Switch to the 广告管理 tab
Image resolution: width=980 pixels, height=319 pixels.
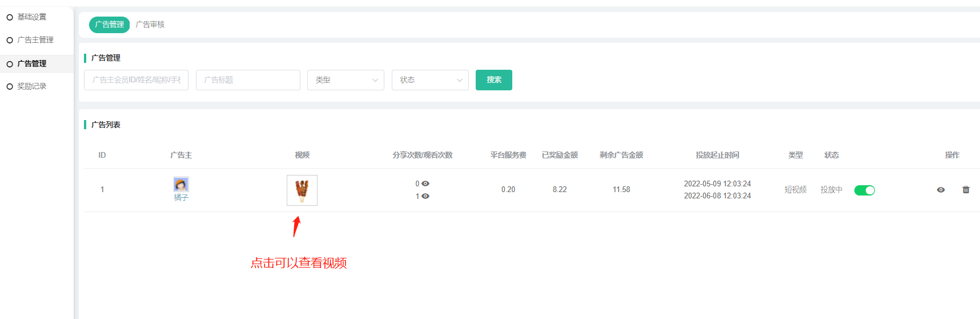[110, 25]
